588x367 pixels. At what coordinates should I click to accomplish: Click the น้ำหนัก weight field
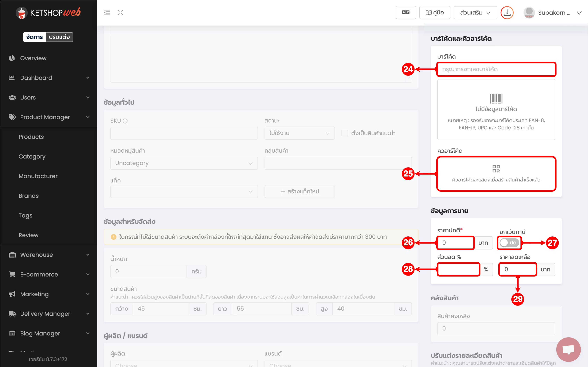point(148,271)
